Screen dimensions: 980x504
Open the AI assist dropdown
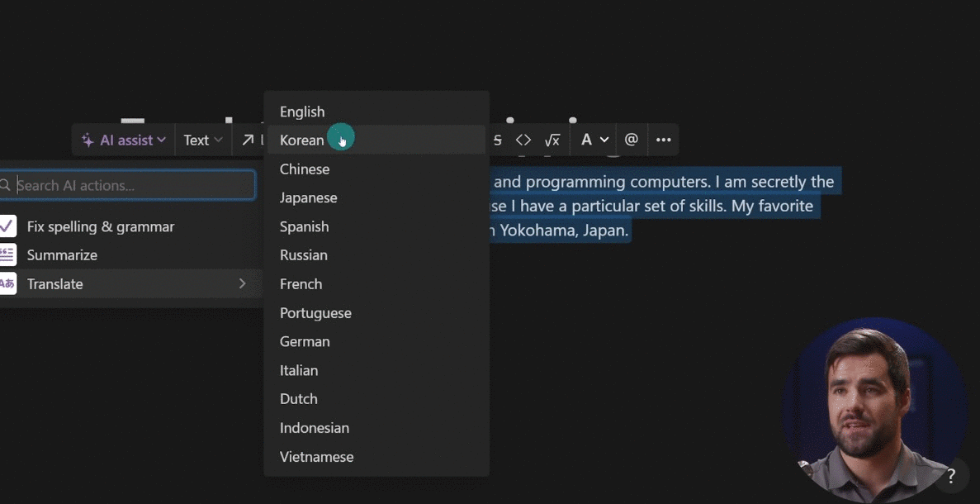124,140
